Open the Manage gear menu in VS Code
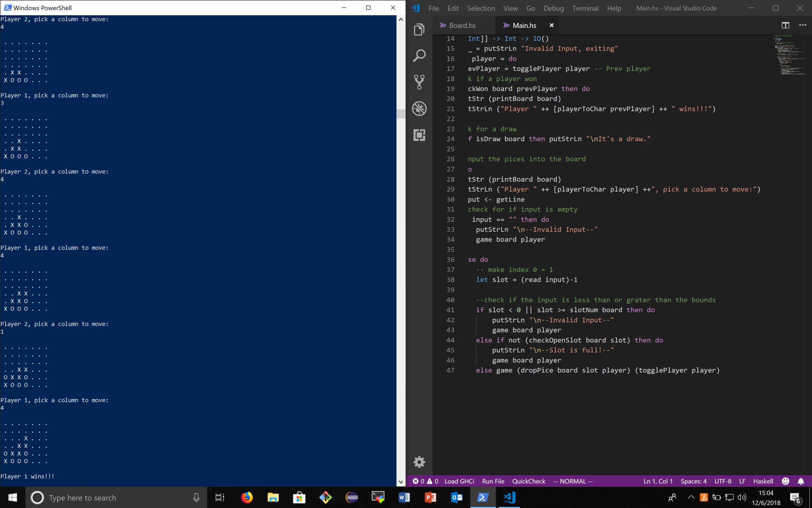 pyautogui.click(x=419, y=462)
